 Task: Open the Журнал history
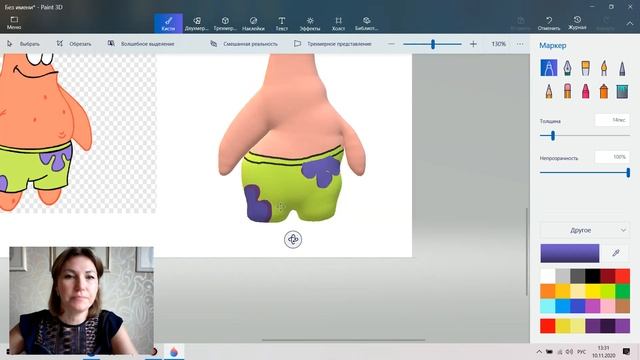coord(577,23)
